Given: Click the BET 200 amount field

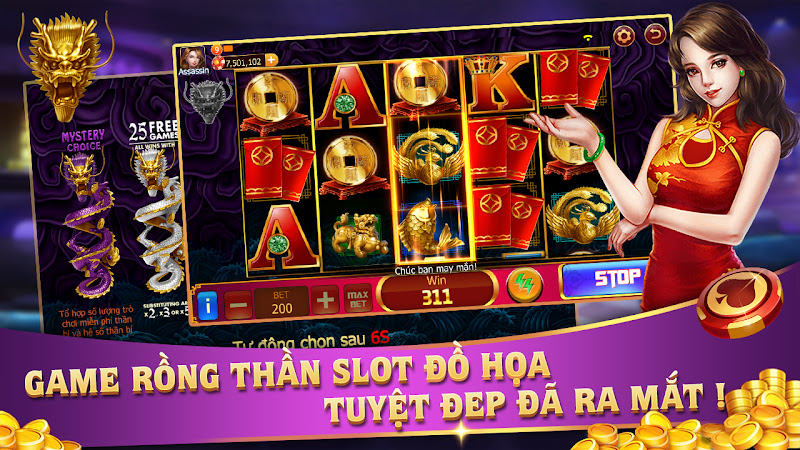Looking at the screenshot, I should click(x=282, y=303).
